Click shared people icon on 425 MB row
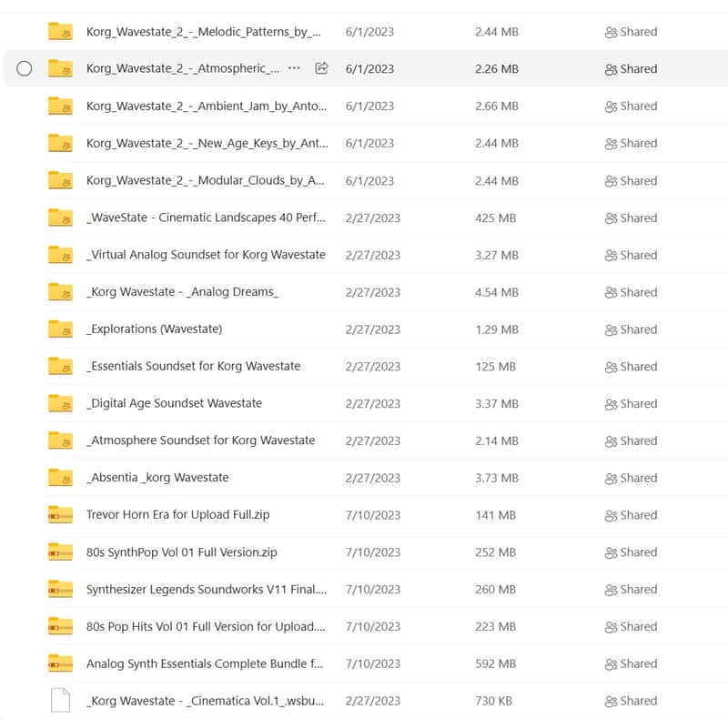 click(x=611, y=218)
